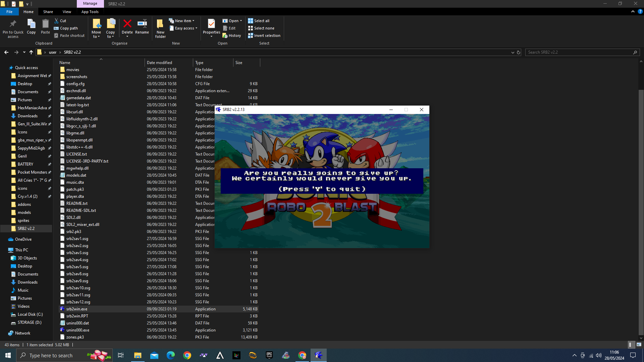644x362 pixels.
Task: Click the Manage contextual tab
Action: click(90, 4)
